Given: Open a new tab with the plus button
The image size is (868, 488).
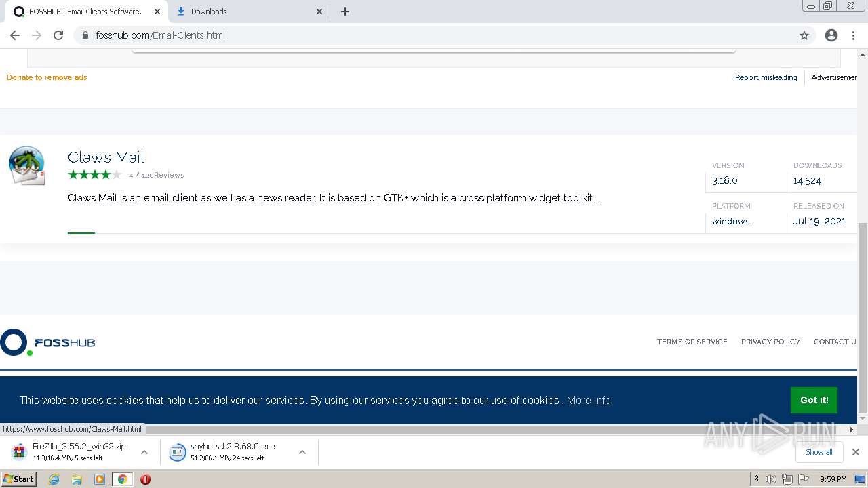Looking at the screenshot, I should tap(344, 12).
